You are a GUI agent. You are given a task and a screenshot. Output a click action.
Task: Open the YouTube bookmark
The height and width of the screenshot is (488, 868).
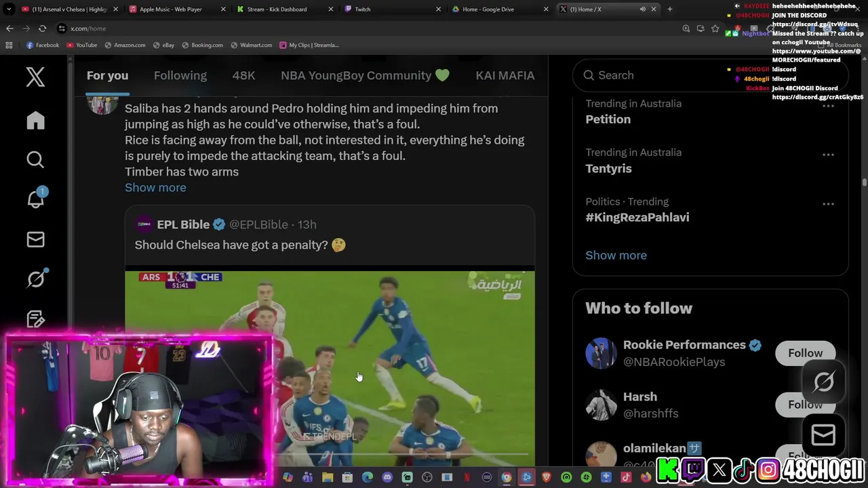(81, 45)
